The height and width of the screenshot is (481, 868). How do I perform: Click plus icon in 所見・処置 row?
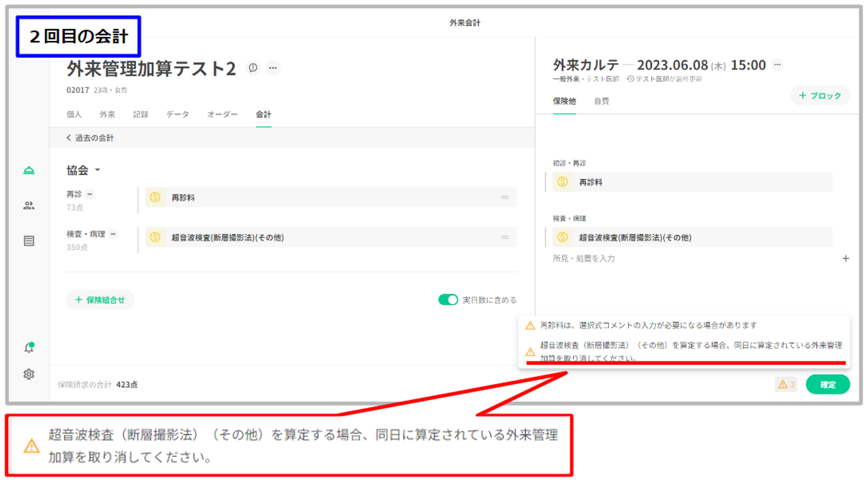click(x=845, y=259)
